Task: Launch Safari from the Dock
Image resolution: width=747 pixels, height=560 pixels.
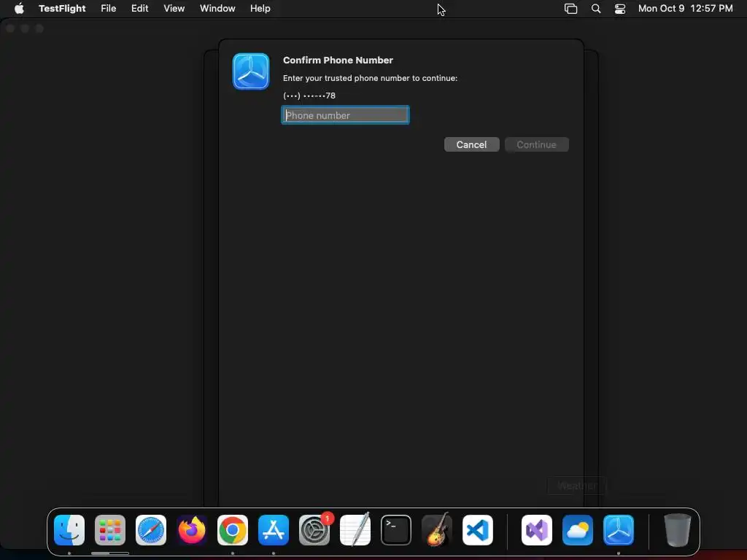Action: [x=151, y=530]
